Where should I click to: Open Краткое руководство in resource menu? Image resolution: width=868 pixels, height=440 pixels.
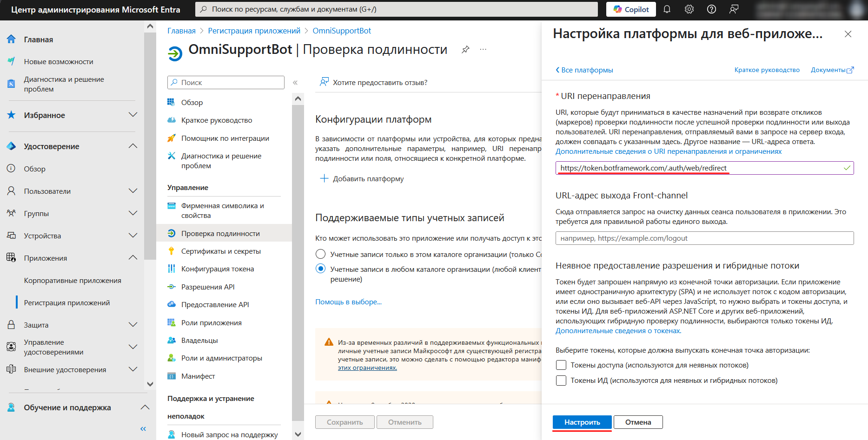(x=217, y=120)
